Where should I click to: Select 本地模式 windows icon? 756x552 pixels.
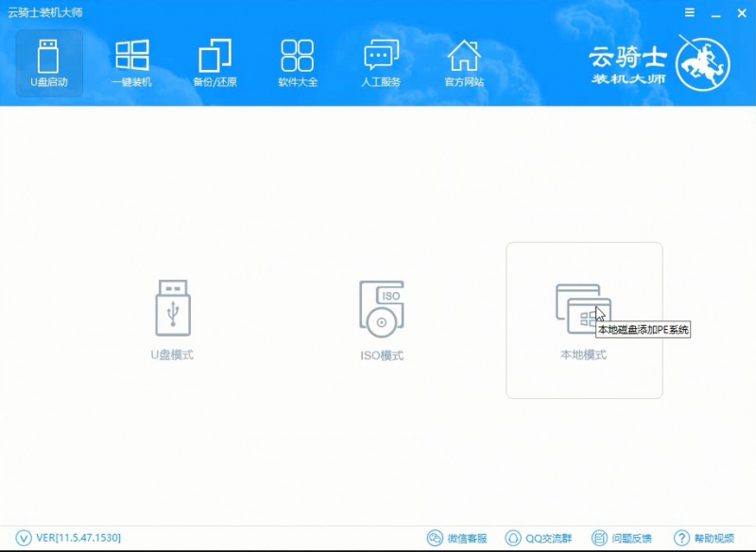click(x=583, y=308)
